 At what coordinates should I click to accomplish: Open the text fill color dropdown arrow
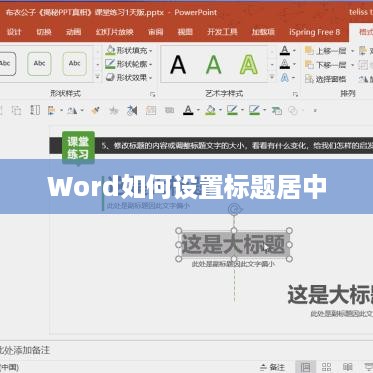[x=294, y=51]
